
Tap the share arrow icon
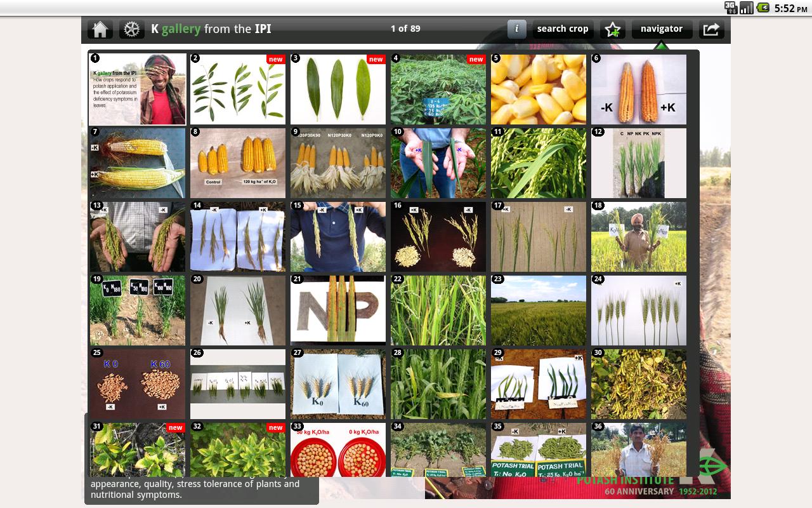(x=712, y=29)
